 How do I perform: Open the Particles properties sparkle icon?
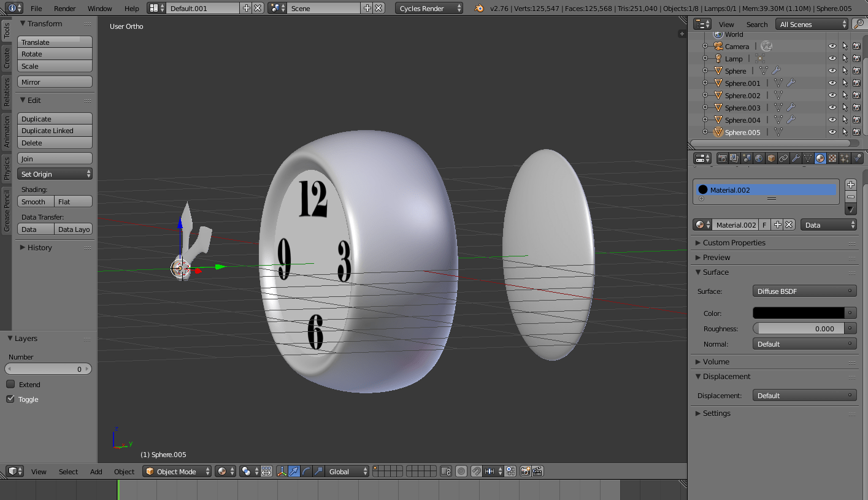tap(846, 158)
